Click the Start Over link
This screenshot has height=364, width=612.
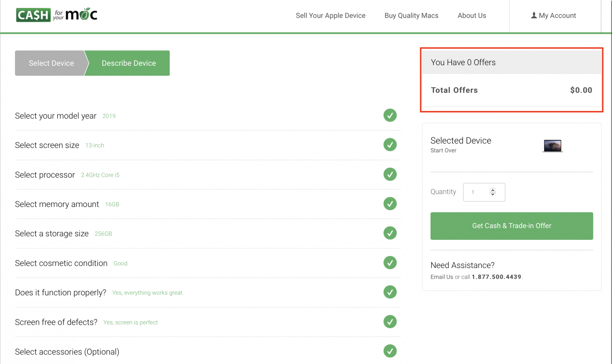click(x=443, y=150)
